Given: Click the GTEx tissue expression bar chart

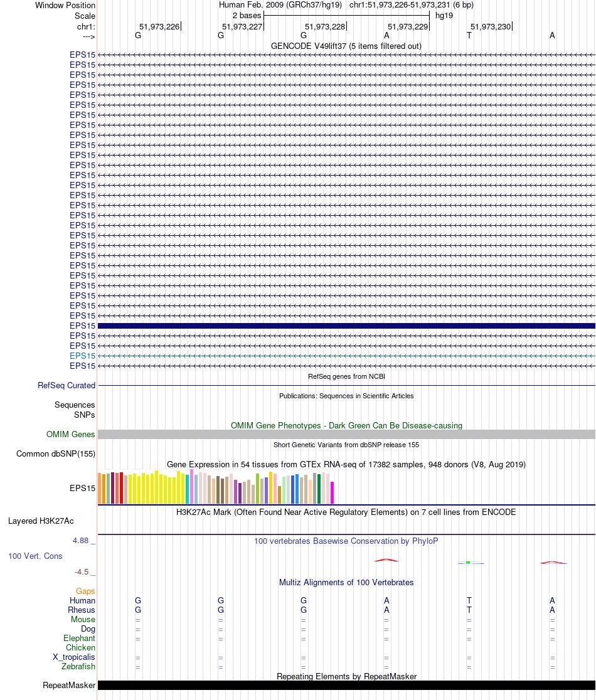Looking at the screenshot, I should (216, 487).
